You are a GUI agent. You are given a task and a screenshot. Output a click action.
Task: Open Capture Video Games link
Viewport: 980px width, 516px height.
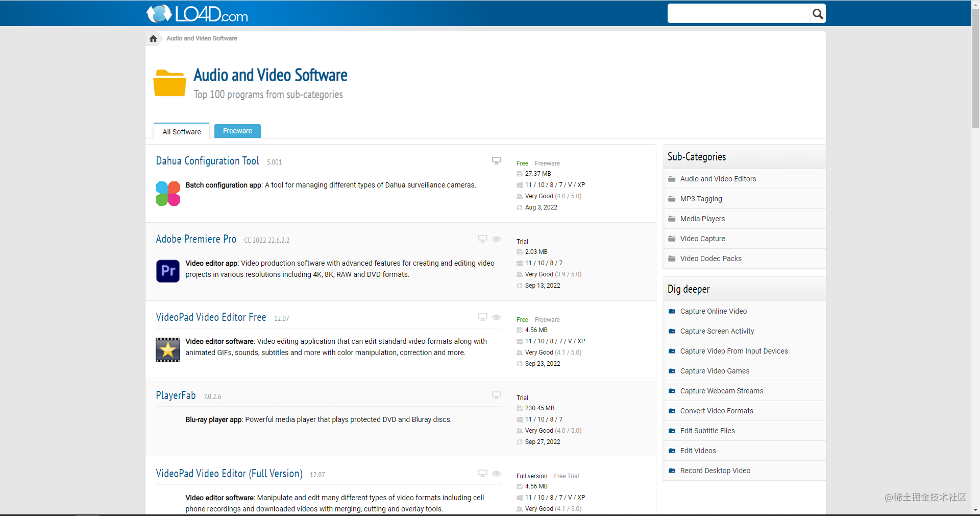[x=715, y=371]
